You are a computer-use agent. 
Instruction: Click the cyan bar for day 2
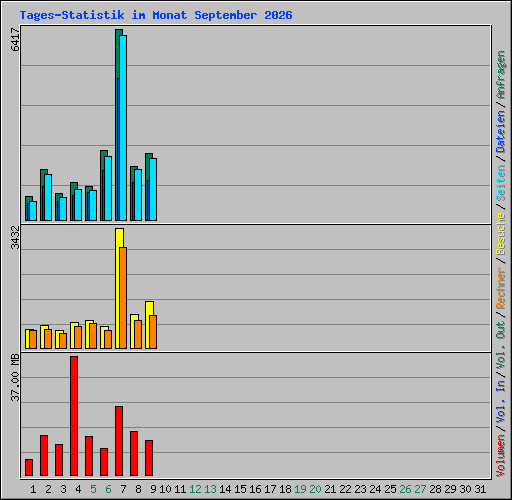pos(48,197)
